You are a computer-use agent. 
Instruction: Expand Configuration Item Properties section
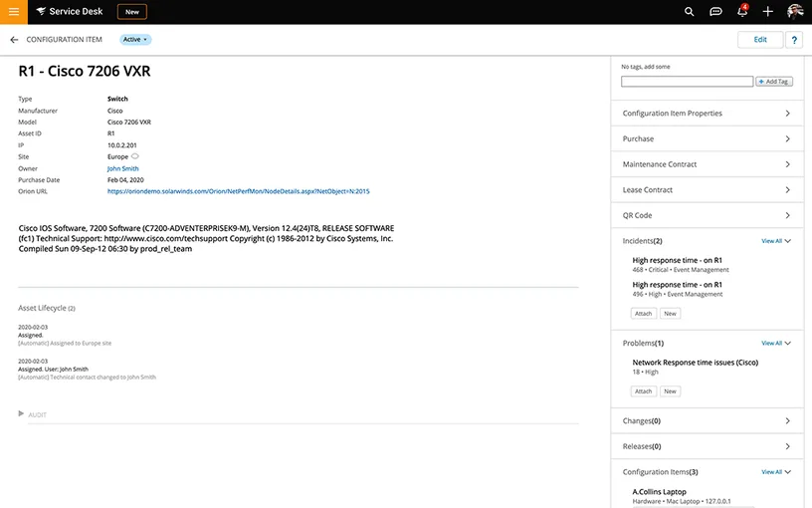click(707, 114)
